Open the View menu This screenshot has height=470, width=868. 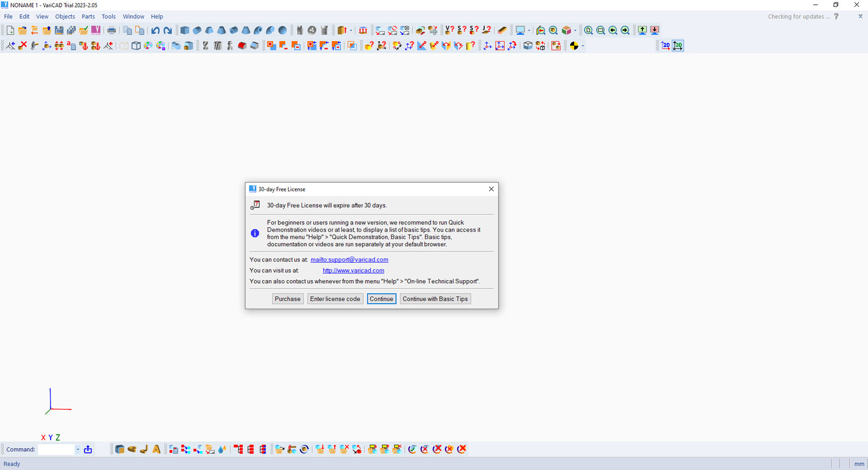click(x=42, y=16)
